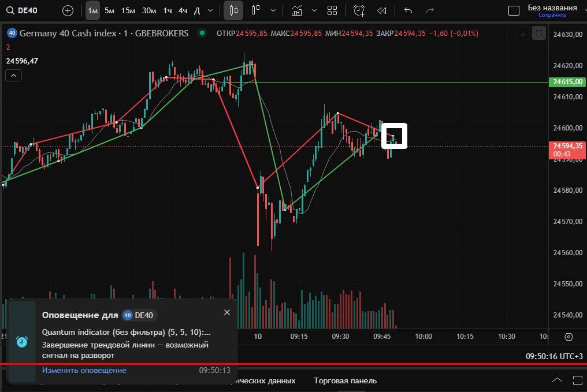Switch to 1ч timeframe
The image size is (587, 392).
pos(168,10)
